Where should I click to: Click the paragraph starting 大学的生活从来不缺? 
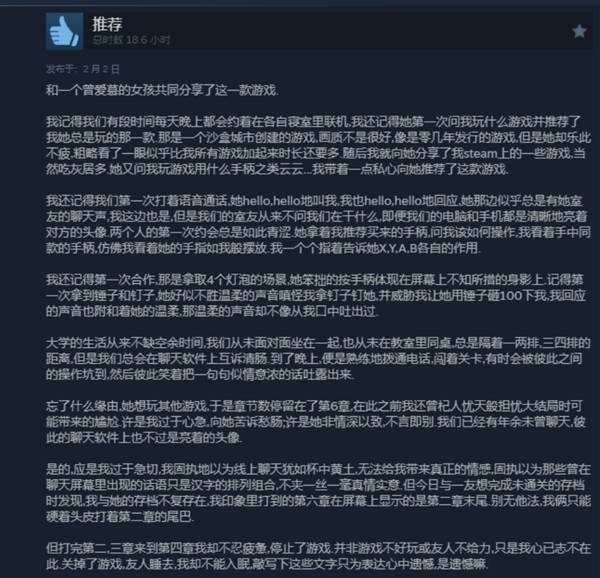pyautogui.click(x=318, y=359)
